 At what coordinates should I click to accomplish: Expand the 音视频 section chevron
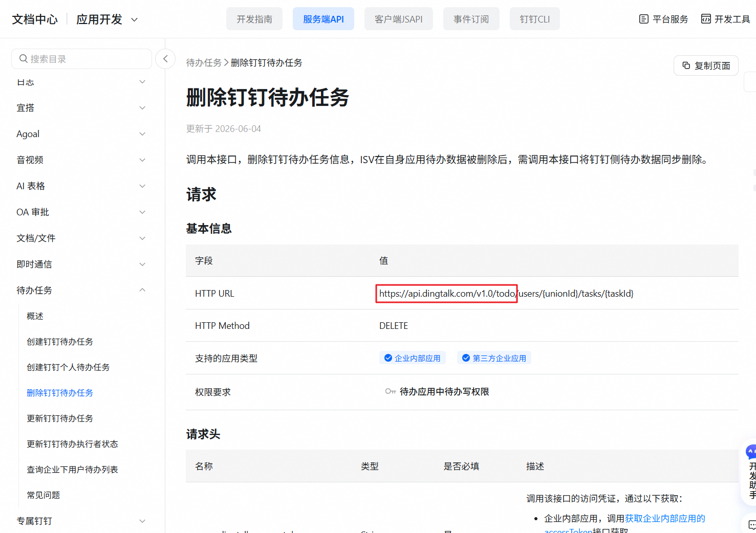(142, 160)
